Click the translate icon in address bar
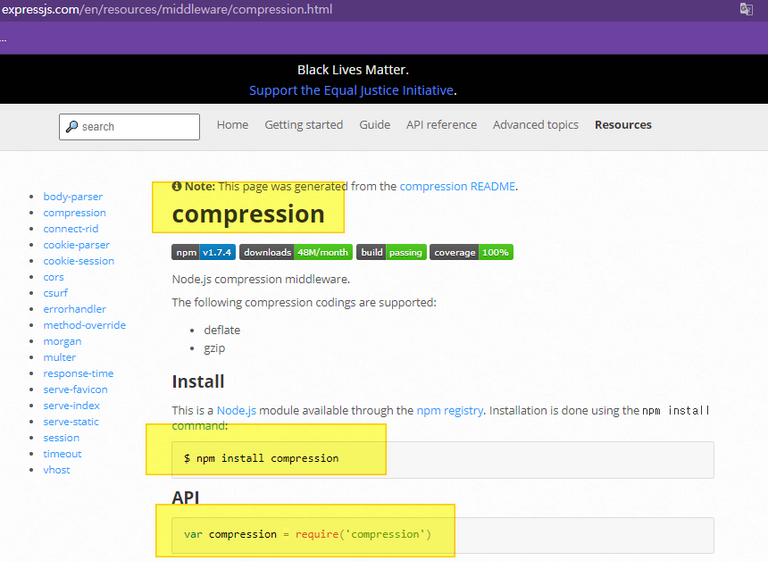The height and width of the screenshot is (562, 768). click(x=746, y=9)
